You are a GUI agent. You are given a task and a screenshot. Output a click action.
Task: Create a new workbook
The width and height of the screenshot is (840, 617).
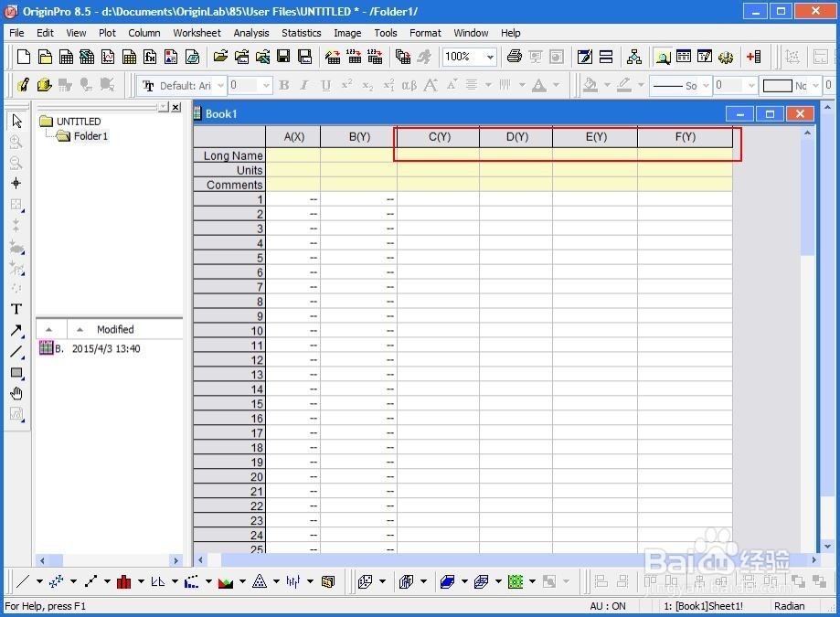(x=66, y=57)
